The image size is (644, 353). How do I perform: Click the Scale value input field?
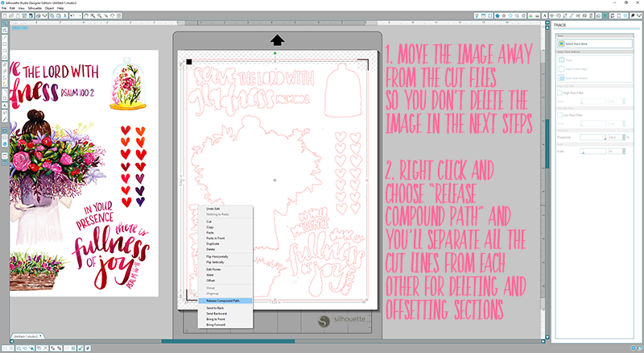(x=615, y=152)
